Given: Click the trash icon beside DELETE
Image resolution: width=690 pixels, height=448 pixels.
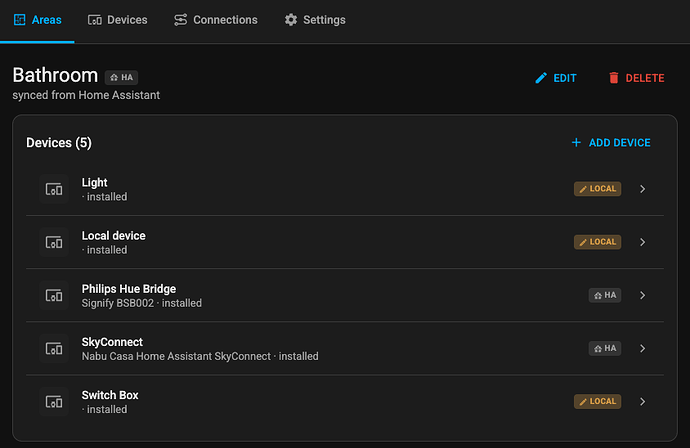Looking at the screenshot, I should [x=613, y=78].
